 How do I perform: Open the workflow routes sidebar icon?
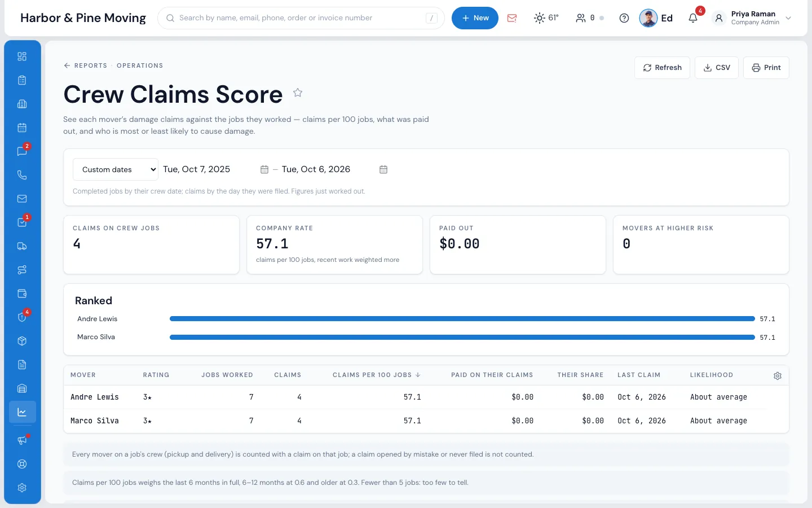(x=22, y=270)
